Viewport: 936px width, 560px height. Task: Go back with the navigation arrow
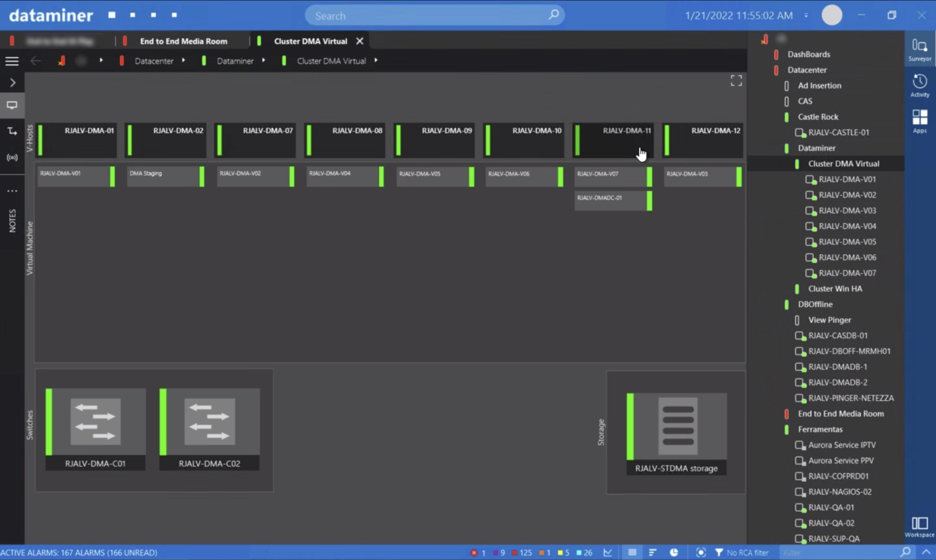pyautogui.click(x=36, y=61)
